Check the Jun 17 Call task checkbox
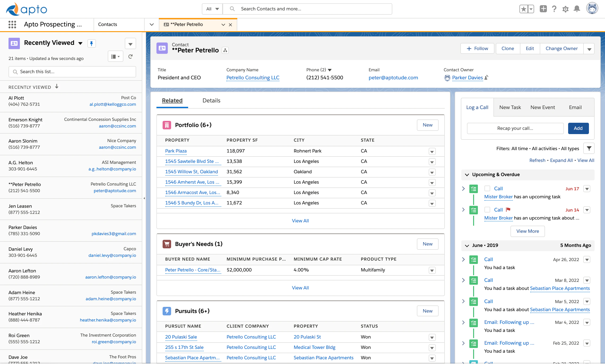The image size is (605, 364). (487, 188)
